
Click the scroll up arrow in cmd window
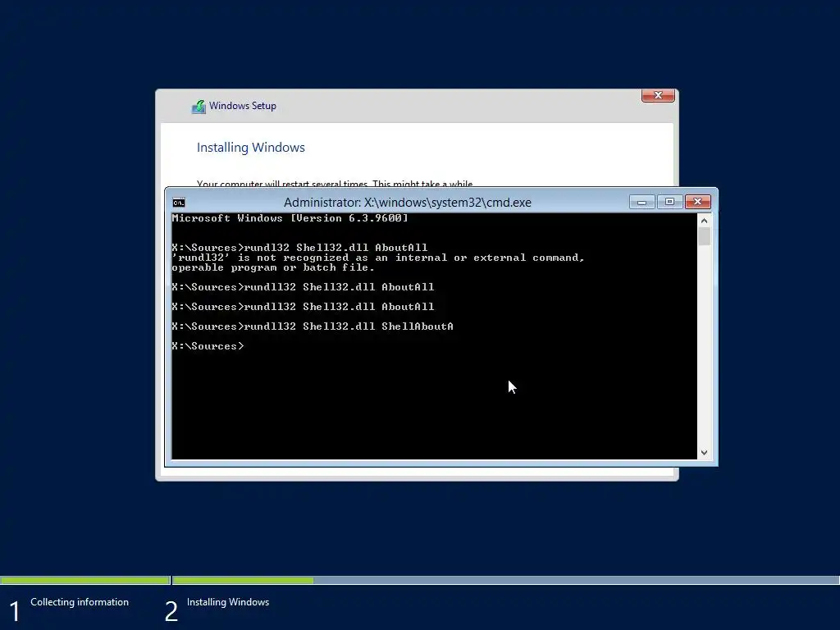tap(704, 221)
